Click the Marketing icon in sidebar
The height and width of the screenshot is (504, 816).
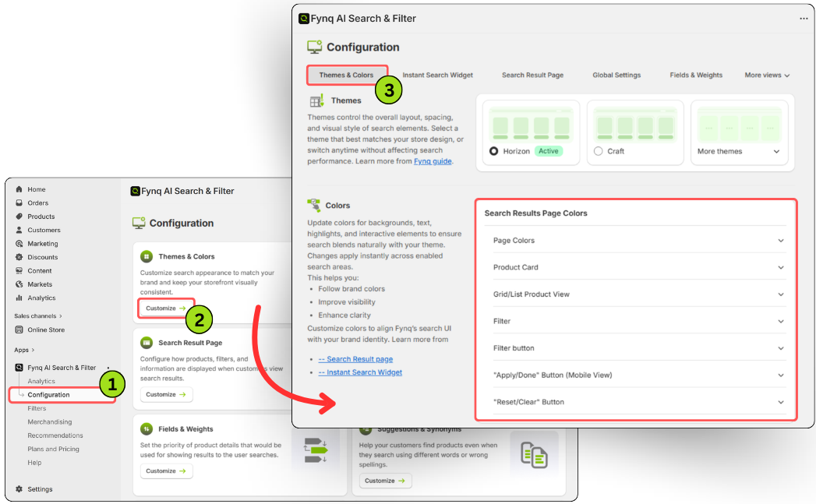click(19, 243)
